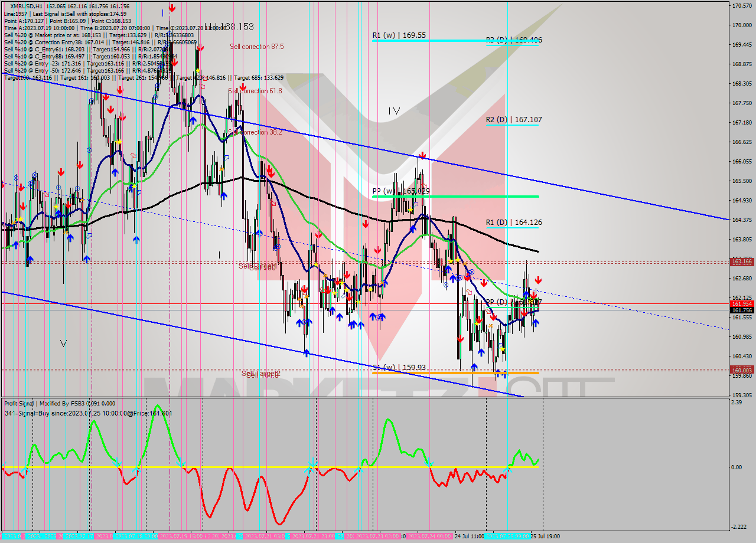The image size is (756, 543).
Task: Select the Sell correction 87.5 text
Action: coord(256,47)
